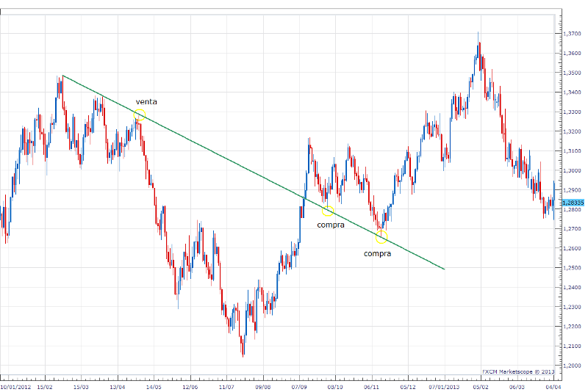Select the green trend line's lower end
This screenshot has width=588, height=392.
pos(444,269)
